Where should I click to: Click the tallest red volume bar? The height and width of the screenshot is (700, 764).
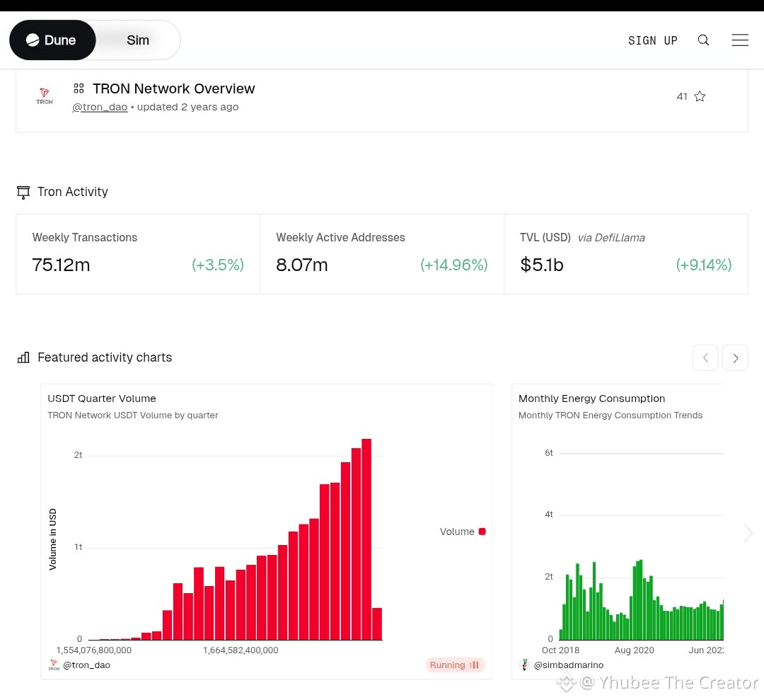coord(366,538)
